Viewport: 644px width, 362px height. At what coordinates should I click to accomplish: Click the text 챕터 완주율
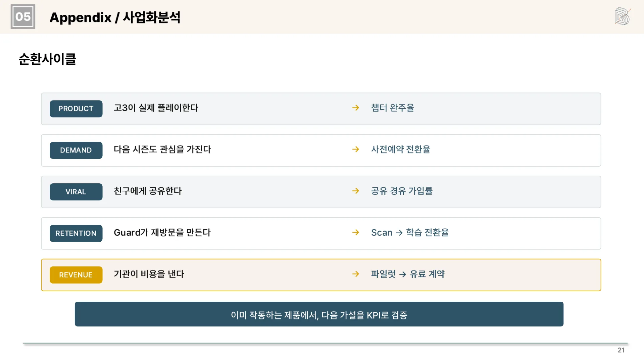tap(393, 108)
